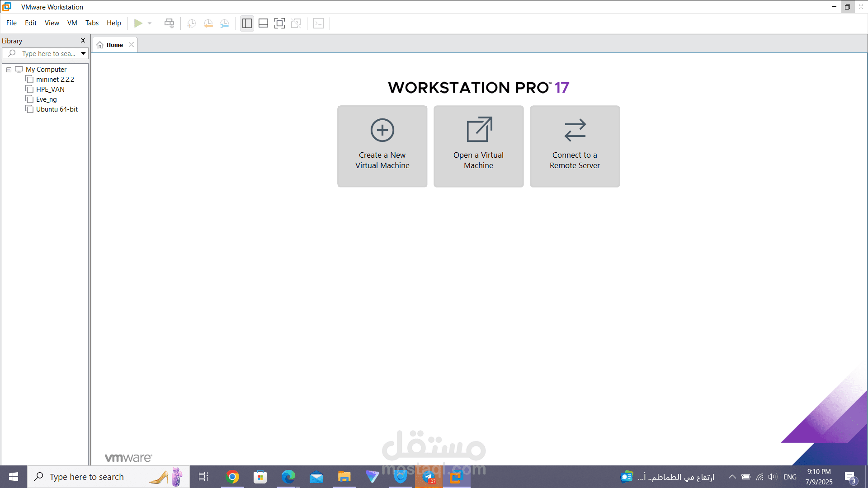Open the Mail app from the taskbar
868x488 pixels.
click(316, 477)
